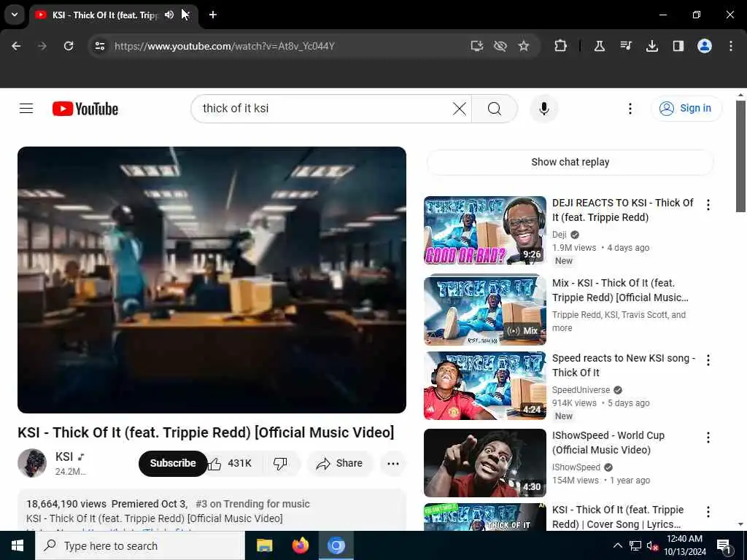Open #3 on Trending for music link
This screenshot has width=747, height=560.
coord(252,504)
